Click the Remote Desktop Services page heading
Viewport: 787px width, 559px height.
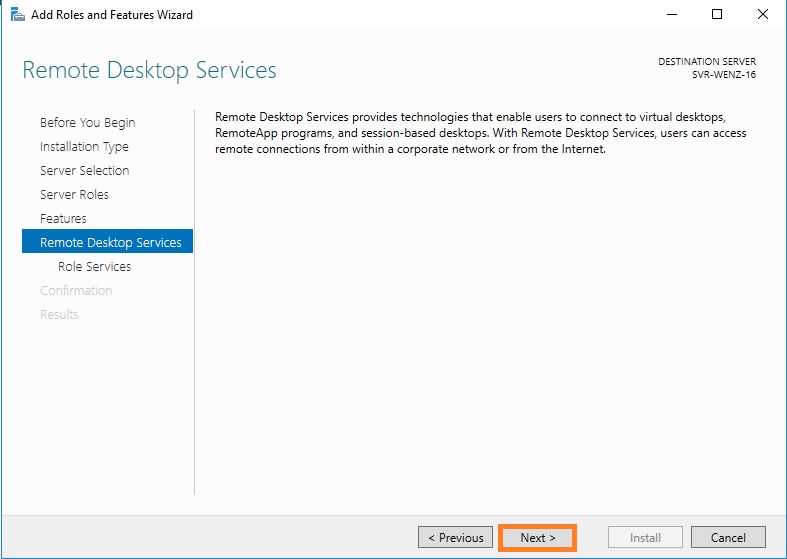click(150, 70)
